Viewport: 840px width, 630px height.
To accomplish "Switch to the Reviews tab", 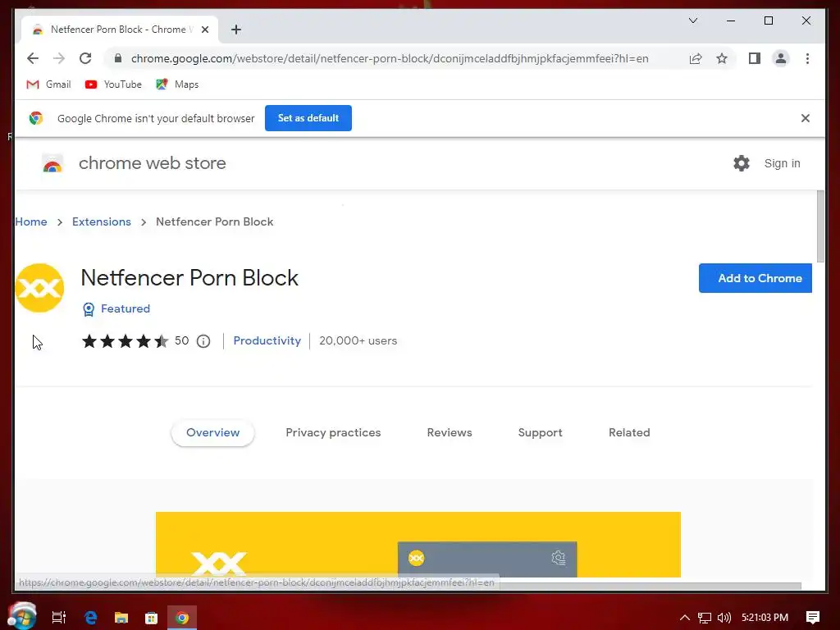I will click(450, 433).
